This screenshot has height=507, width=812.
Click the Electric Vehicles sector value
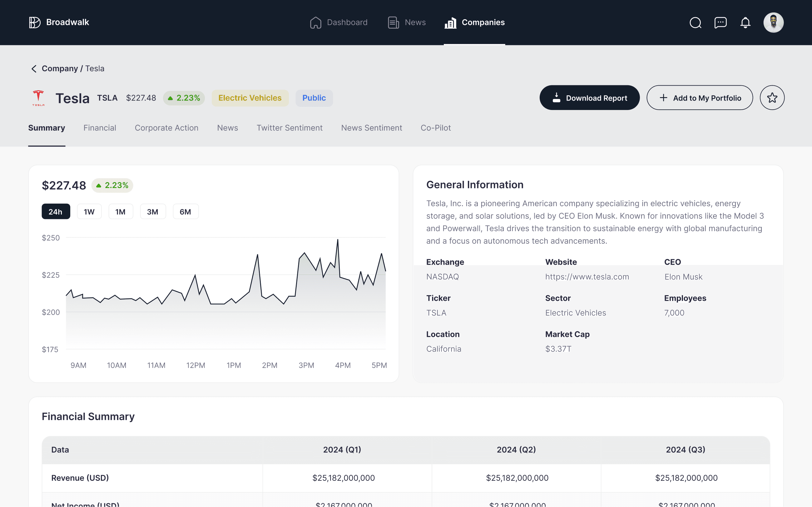coord(576,313)
